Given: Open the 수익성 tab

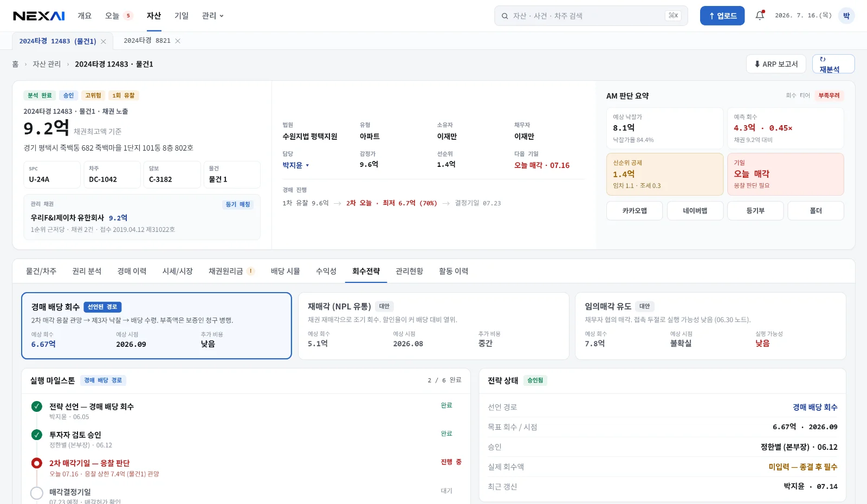Looking at the screenshot, I should click(x=326, y=271).
